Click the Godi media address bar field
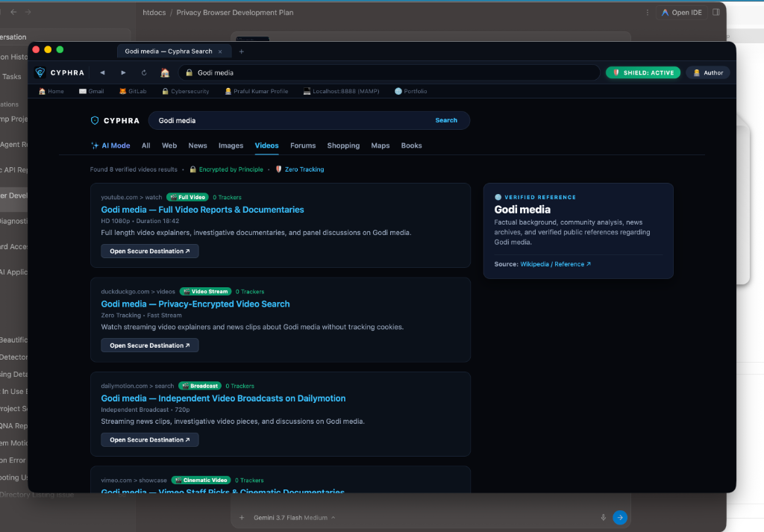 tap(389, 72)
